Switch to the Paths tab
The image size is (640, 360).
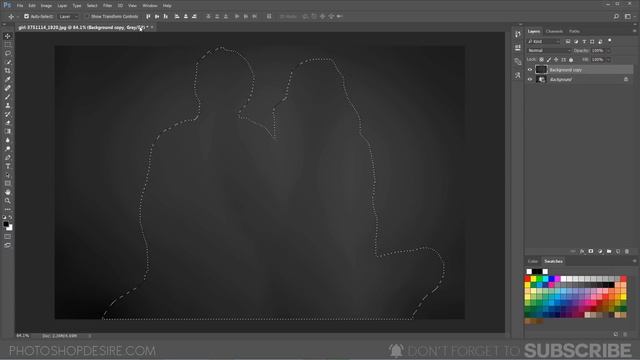coord(574,31)
